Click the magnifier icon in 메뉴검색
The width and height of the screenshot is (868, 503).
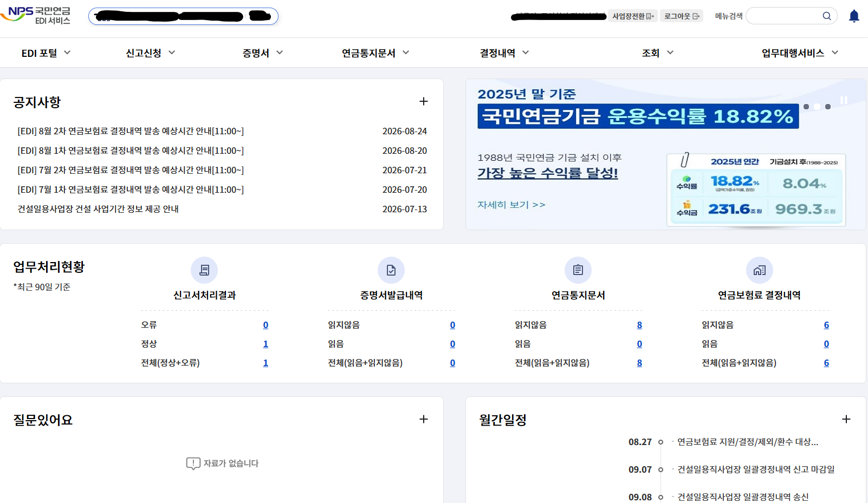827,16
